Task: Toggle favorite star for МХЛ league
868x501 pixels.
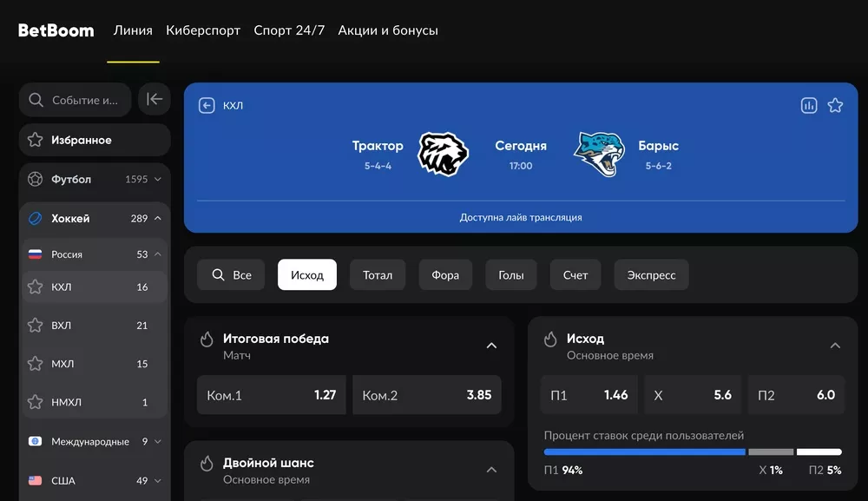Action: point(35,364)
